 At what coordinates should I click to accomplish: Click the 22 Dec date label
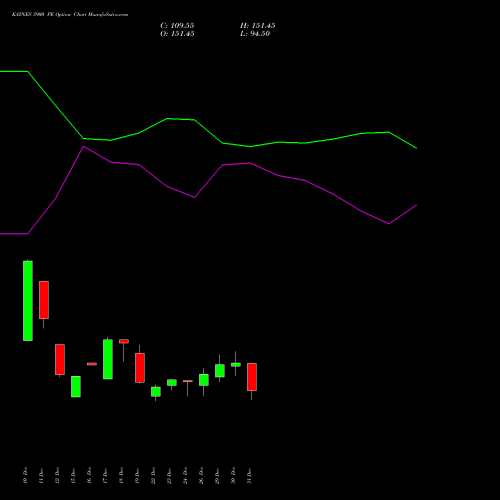pyautogui.click(x=154, y=475)
